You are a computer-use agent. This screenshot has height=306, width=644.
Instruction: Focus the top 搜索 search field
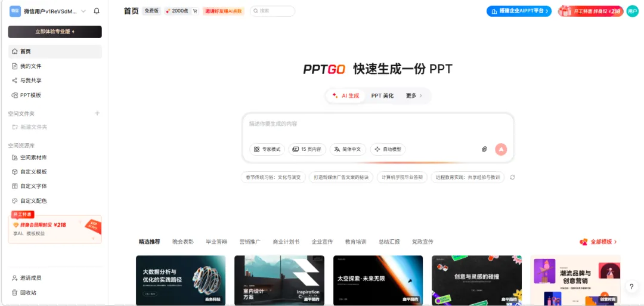[273, 11]
